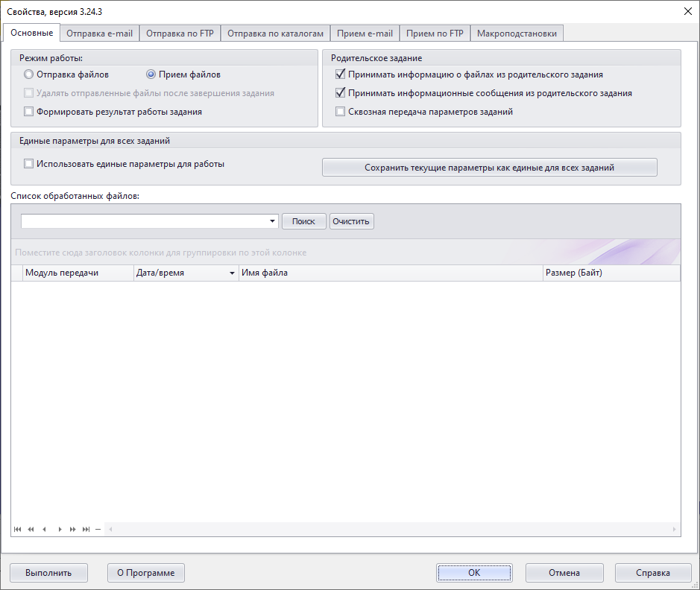Check Использовать единые параметры для работы
Viewport: 700px width, 590px height.
(x=29, y=164)
